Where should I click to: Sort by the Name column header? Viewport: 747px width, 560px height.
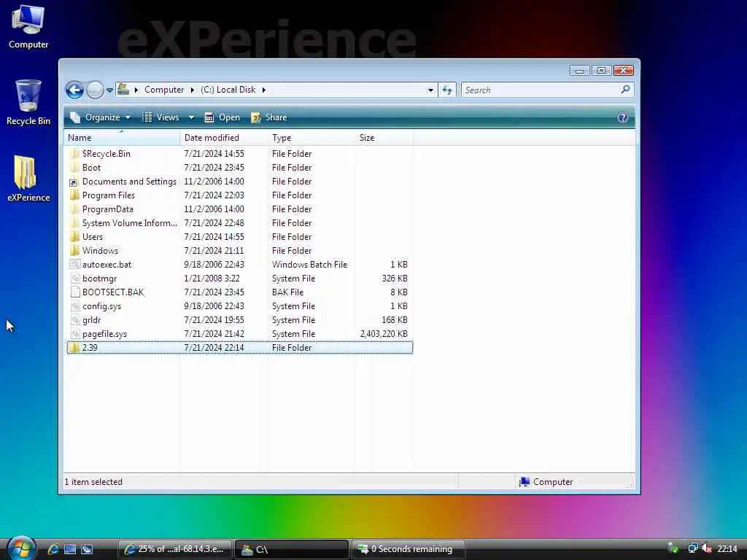click(122, 138)
